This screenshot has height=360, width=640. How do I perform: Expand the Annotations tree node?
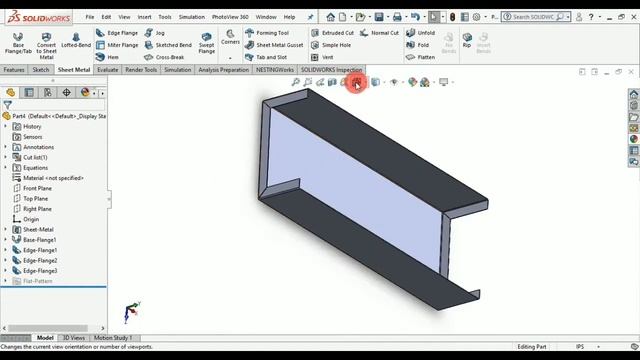coord(5,147)
